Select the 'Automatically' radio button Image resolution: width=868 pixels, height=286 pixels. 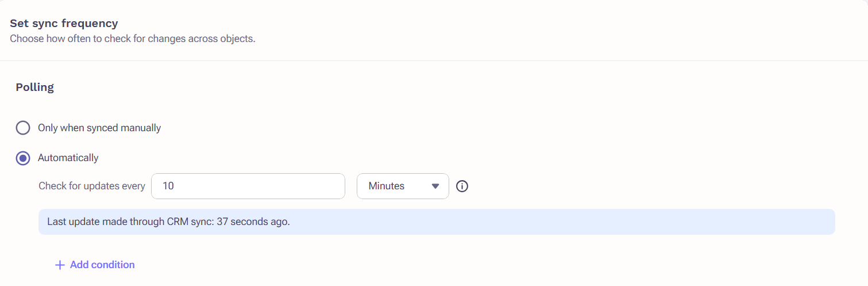point(23,158)
